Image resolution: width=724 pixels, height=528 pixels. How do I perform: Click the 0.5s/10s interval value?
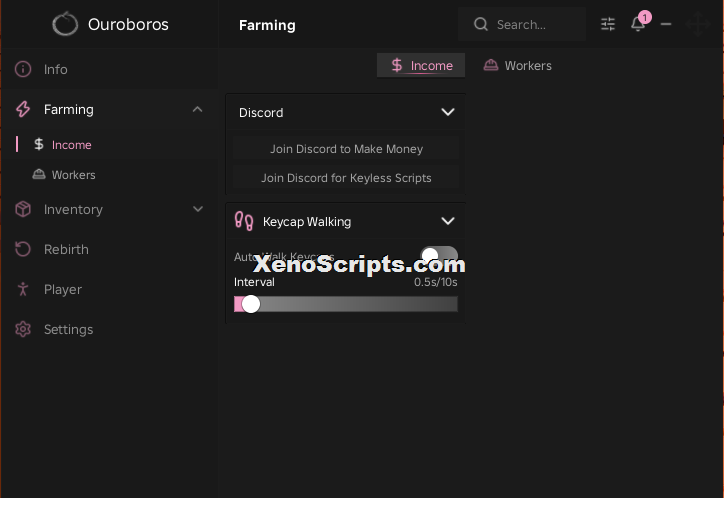pos(435,282)
